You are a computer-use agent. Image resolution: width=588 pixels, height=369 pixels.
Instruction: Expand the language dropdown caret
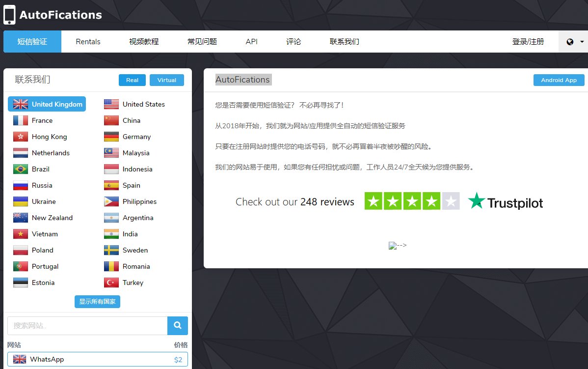pyautogui.click(x=582, y=42)
